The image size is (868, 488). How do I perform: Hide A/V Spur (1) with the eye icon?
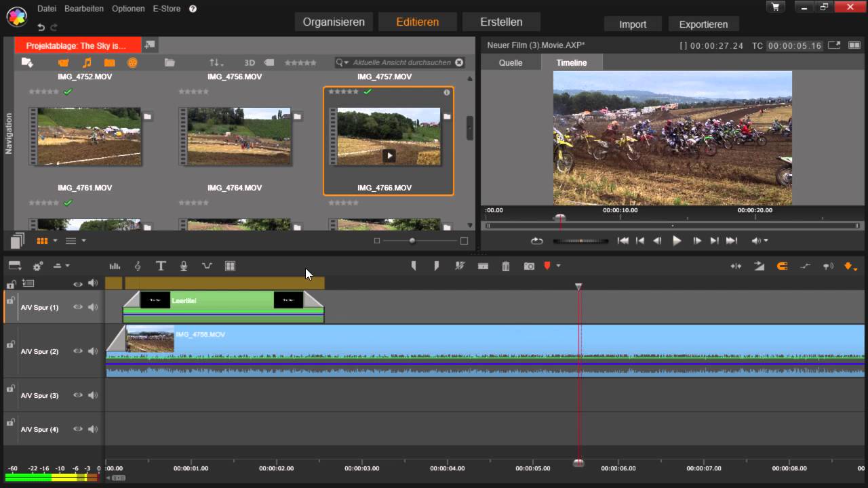pos(78,307)
